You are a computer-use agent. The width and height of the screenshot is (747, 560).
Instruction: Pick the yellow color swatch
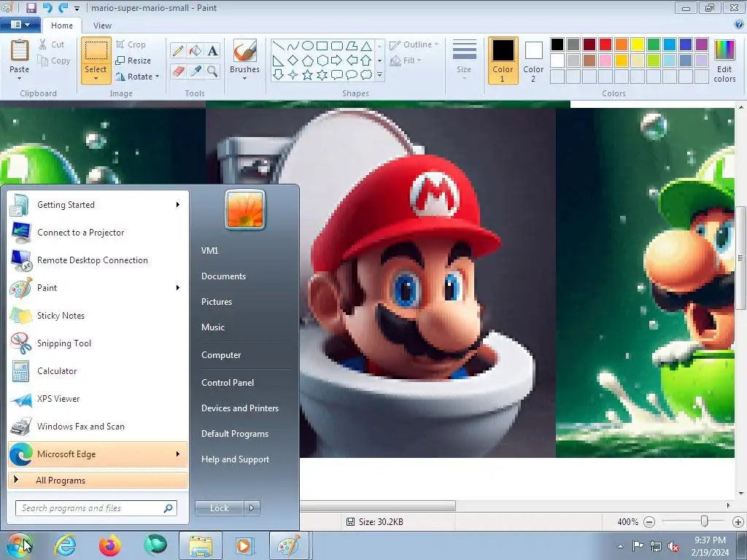pyautogui.click(x=638, y=44)
